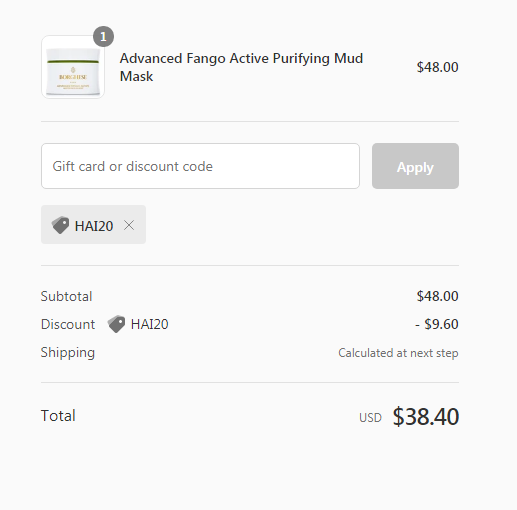
Task: Click the discount amount - $9.60
Action: [437, 324]
